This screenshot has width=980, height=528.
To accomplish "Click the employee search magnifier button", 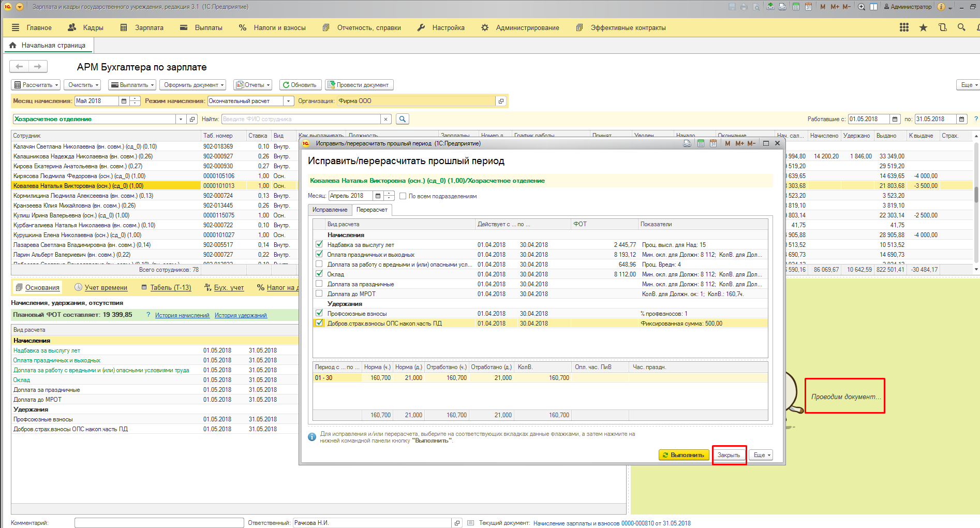I will (402, 119).
